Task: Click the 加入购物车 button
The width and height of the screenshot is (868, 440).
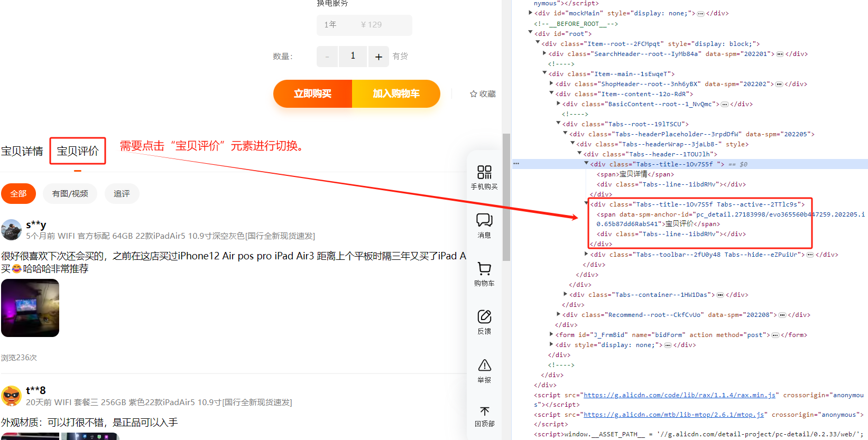Action: click(396, 94)
